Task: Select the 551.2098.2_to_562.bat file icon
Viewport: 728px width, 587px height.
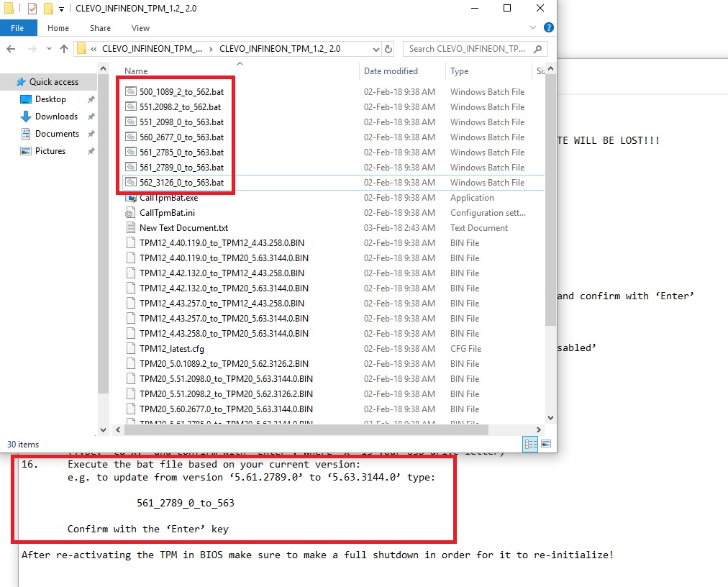Action: point(131,106)
